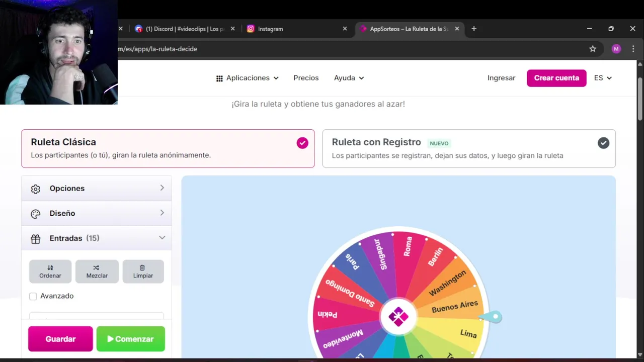Switch to the AppSorteos tab
This screenshot has height=362, width=644.
409,29
